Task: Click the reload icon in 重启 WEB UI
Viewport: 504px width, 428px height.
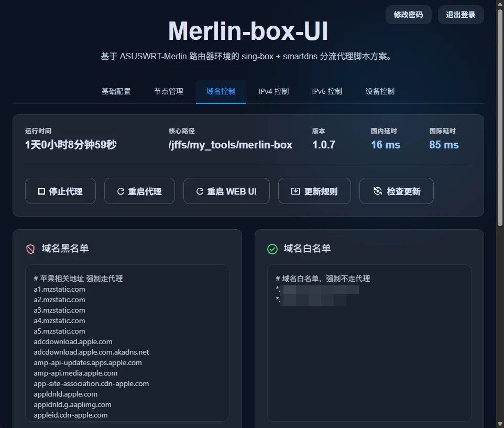Action: [x=200, y=191]
